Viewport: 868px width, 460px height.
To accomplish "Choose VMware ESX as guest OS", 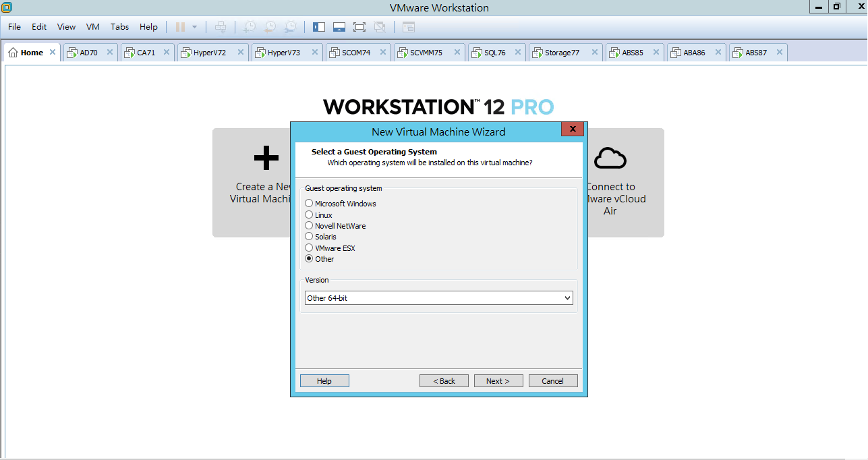I will tap(309, 248).
